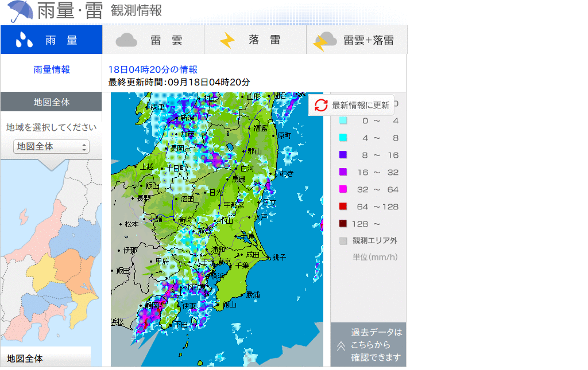Viewport: 588px width, 370px height.
Task: Click 勝浦 label on rainfall map
Action: pyautogui.click(x=253, y=295)
